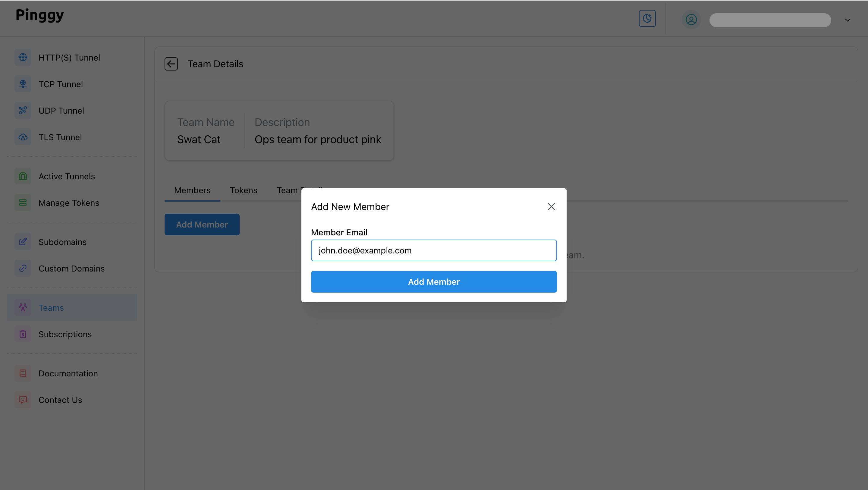Open Manage Tokens page
This screenshot has height=490, width=868.
click(72, 203)
